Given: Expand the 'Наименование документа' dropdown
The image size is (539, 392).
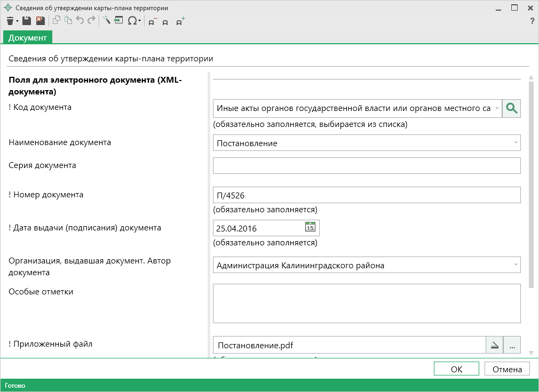Looking at the screenshot, I should (516, 143).
